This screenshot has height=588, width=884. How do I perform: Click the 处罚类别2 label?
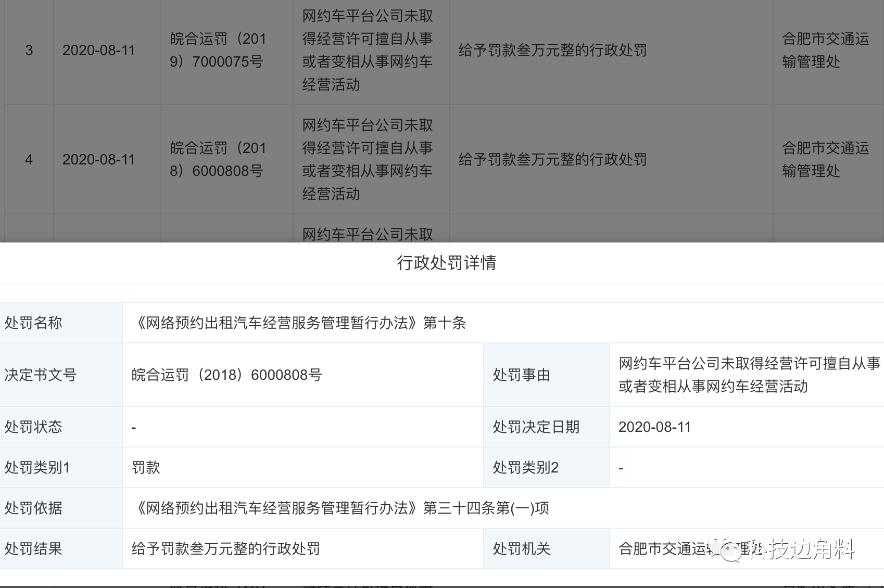tap(526, 468)
